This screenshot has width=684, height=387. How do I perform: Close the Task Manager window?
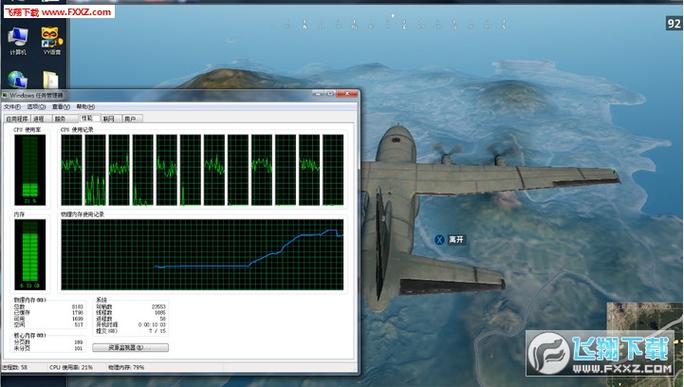(x=348, y=94)
